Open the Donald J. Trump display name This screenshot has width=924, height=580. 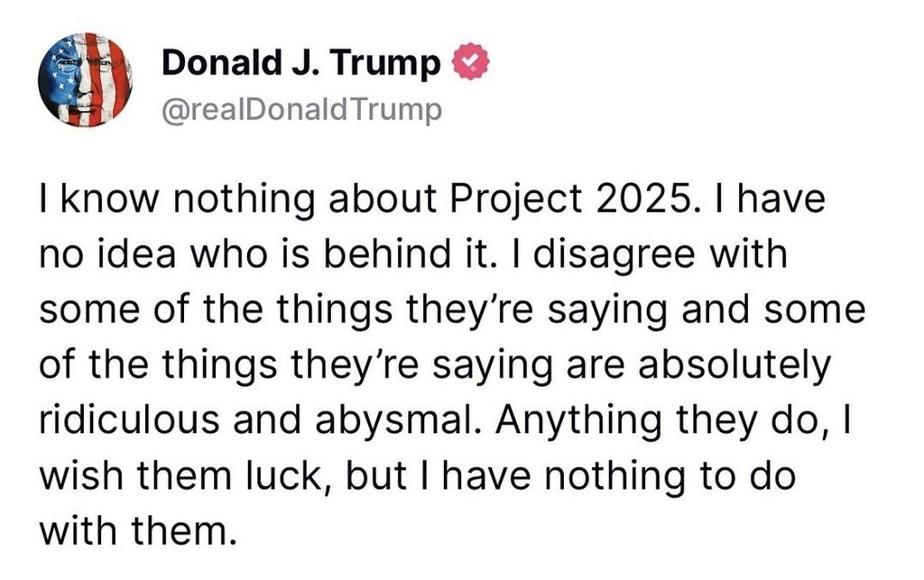301,62
